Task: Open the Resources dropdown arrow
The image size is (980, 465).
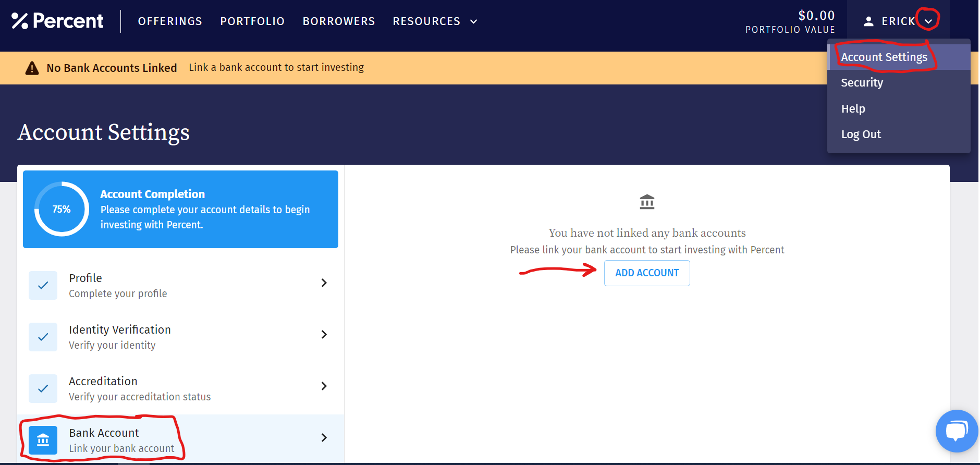Action: 473,21
